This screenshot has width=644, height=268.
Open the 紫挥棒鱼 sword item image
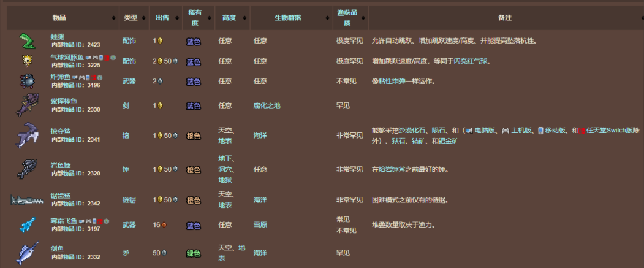(27, 105)
